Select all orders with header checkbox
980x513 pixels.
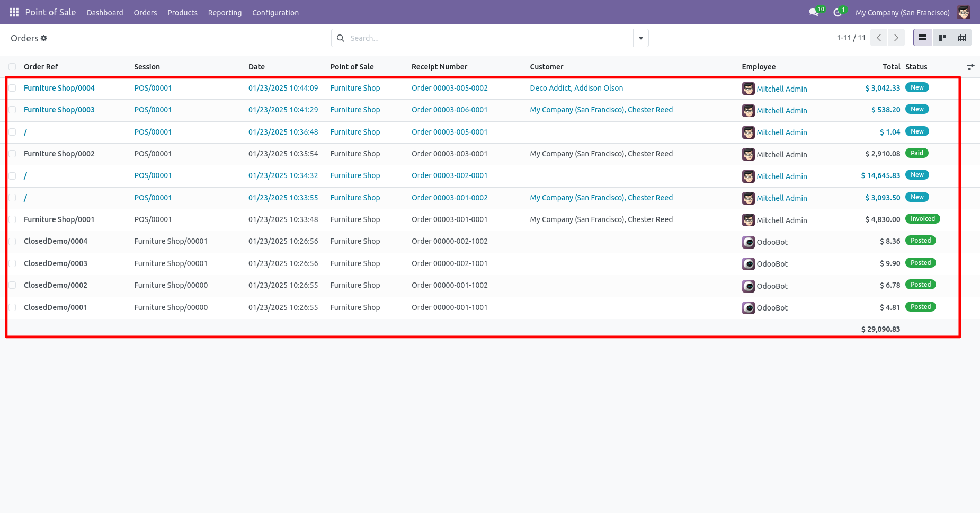[x=12, y=67]
